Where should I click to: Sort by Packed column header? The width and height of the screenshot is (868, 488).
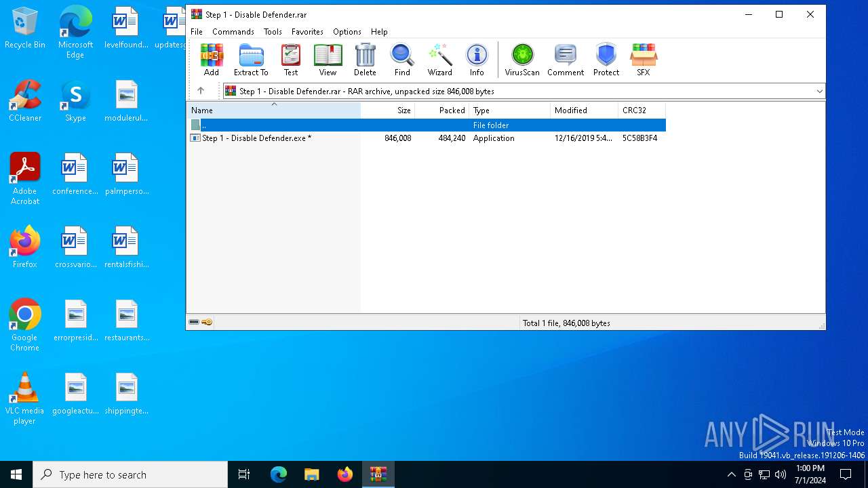(x=442, y=110)
